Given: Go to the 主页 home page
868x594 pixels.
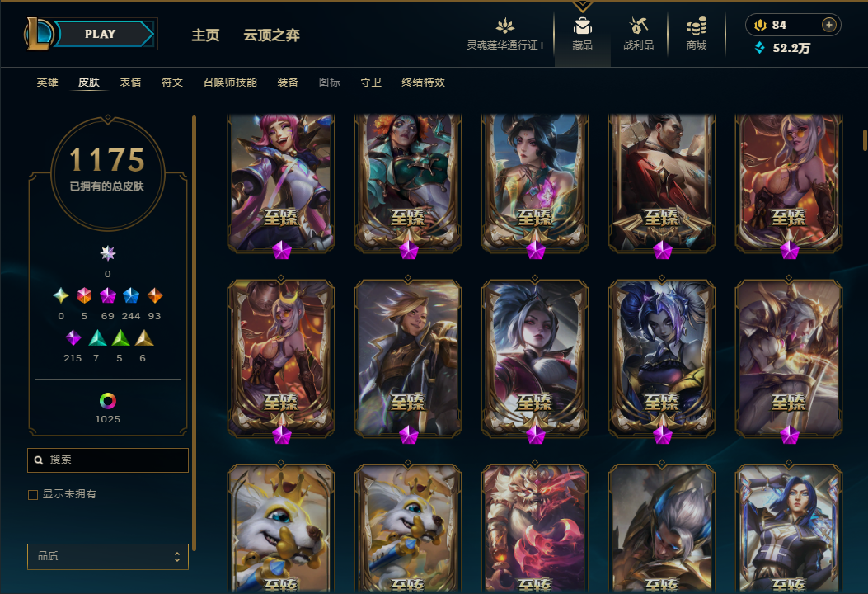Looking at the screenshot, I should pos(205,35).
